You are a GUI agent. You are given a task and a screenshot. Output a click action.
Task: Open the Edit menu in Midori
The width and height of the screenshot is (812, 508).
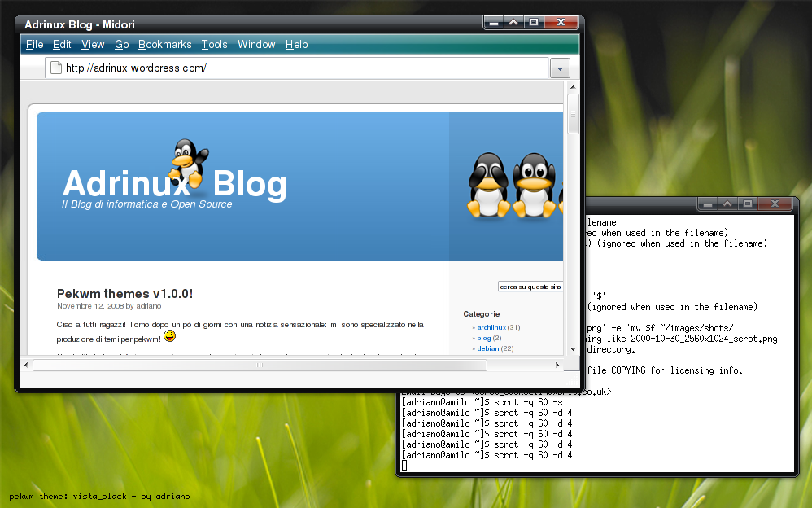(62, 45)
